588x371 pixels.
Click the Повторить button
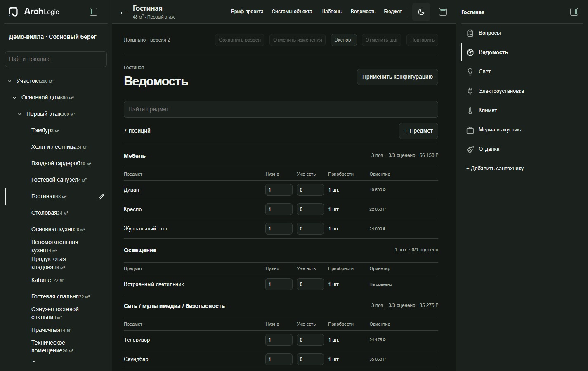(422, 40)
